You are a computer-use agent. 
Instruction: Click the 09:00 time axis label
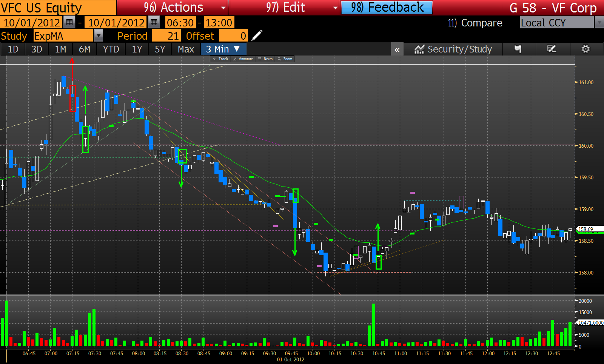(x=226, y=353)
